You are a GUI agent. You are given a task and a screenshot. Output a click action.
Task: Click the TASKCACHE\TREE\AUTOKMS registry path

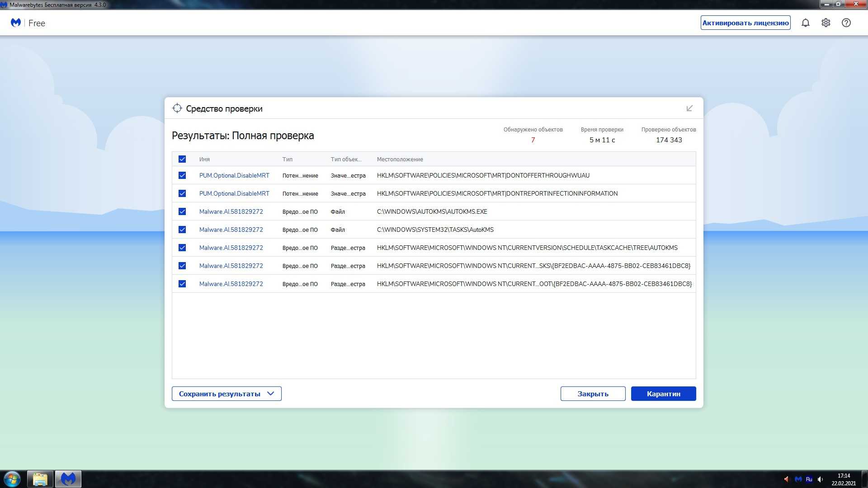[x=527, y=248]
